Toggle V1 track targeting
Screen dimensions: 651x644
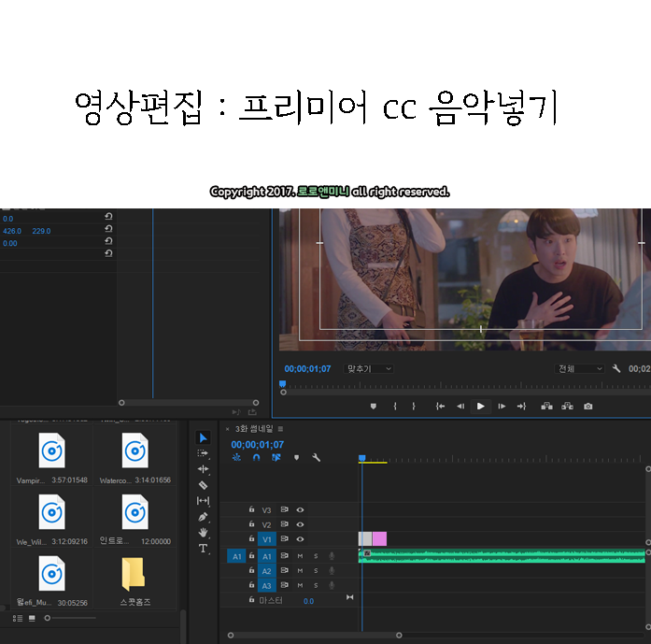coord(266,539)
